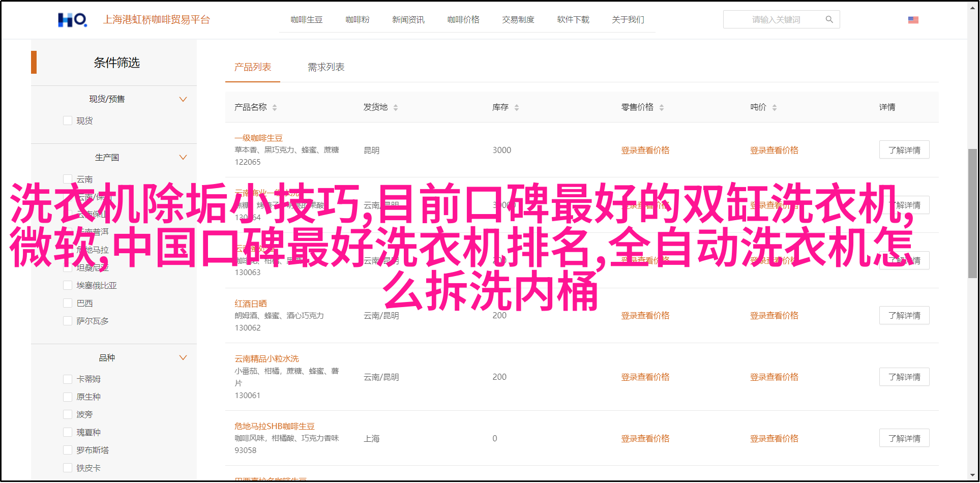This screenshot has height=483, width=980.
Task: Tick the 卡蒂姆 variety checkbox
Action: click(68, 379)
